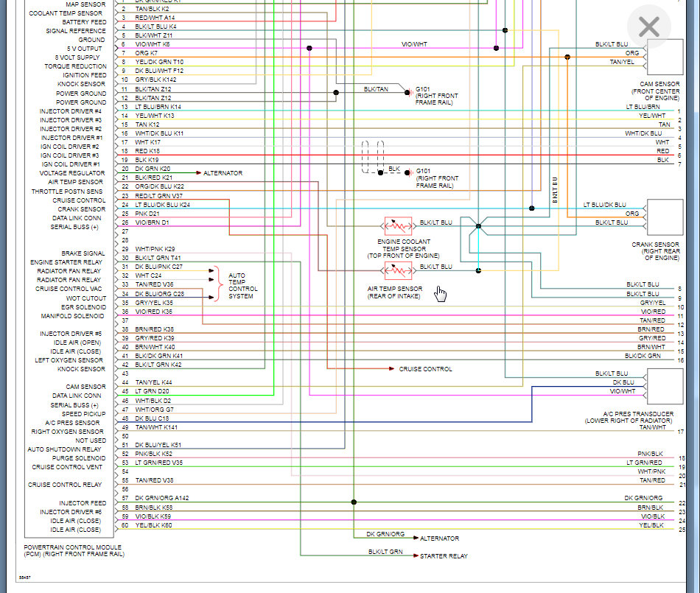This screenshot has width=700, height=593.
Task: Click the AUTO TEMP CONTROL SYSTEM label
Action: click(242, 286)
